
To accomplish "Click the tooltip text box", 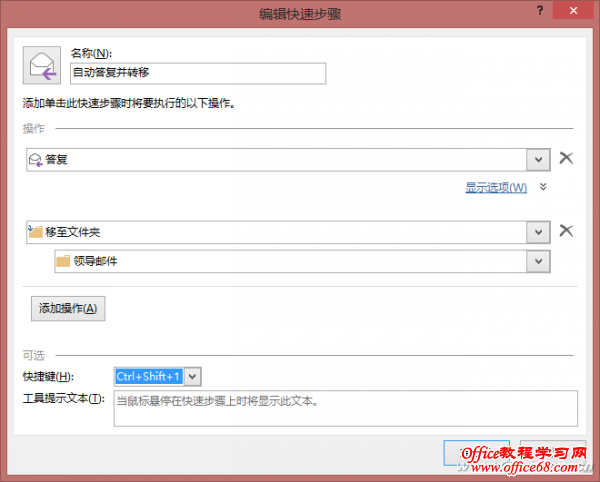I will (x=346, y=408).
